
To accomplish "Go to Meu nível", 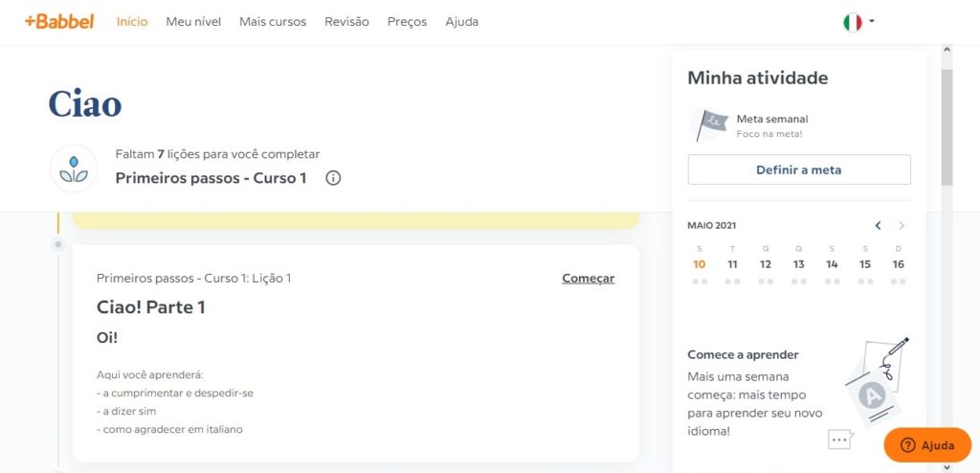I will click(193, 21).
